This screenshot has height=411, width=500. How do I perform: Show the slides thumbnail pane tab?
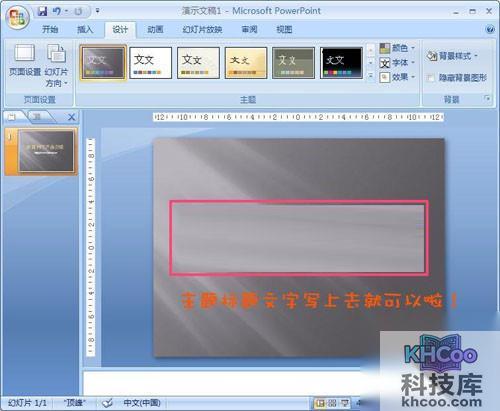coord(12,117)
